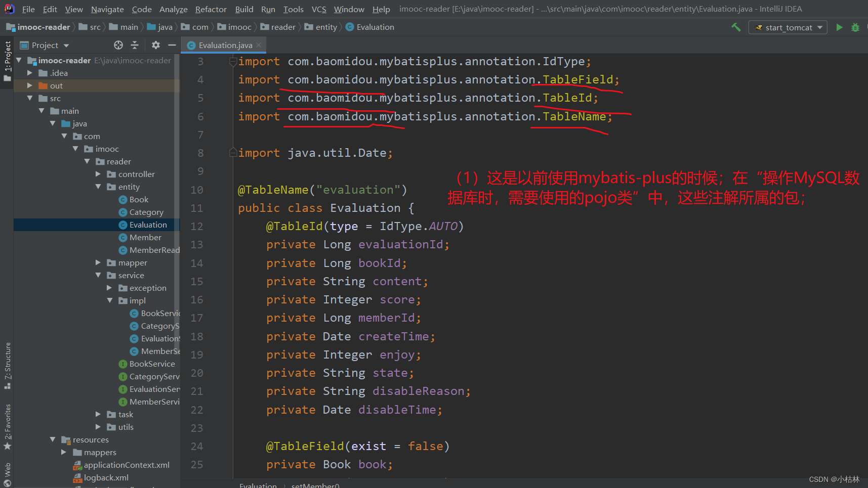This screenshot has width=868, height=488.
Task: Open applicationContext.xml in the project tree
Action: pos(127,465)
